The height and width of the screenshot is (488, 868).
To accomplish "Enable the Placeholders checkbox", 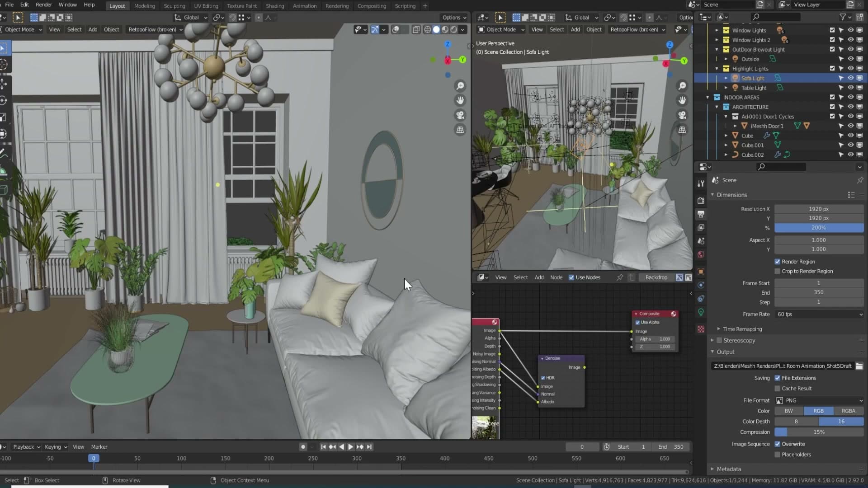I will coord(778,455).
